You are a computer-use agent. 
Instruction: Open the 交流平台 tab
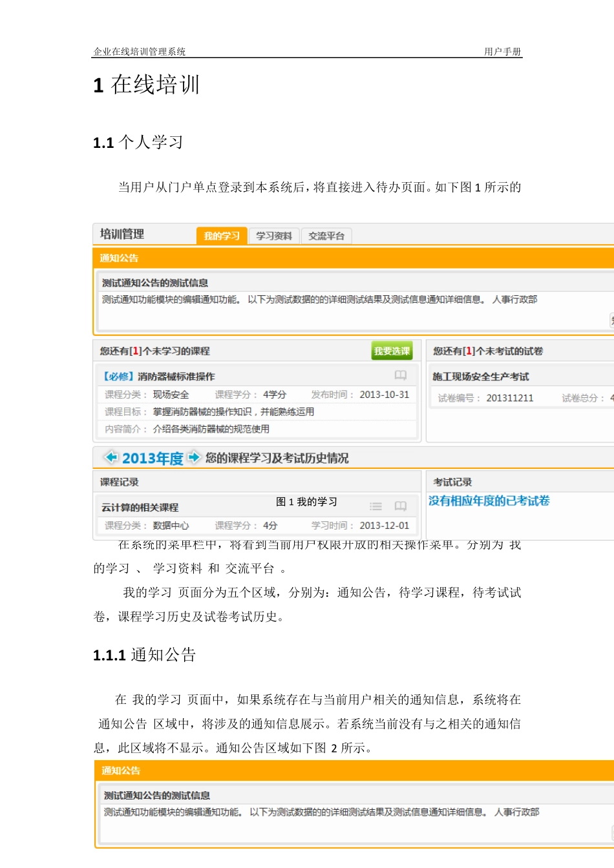coord(326,236)
